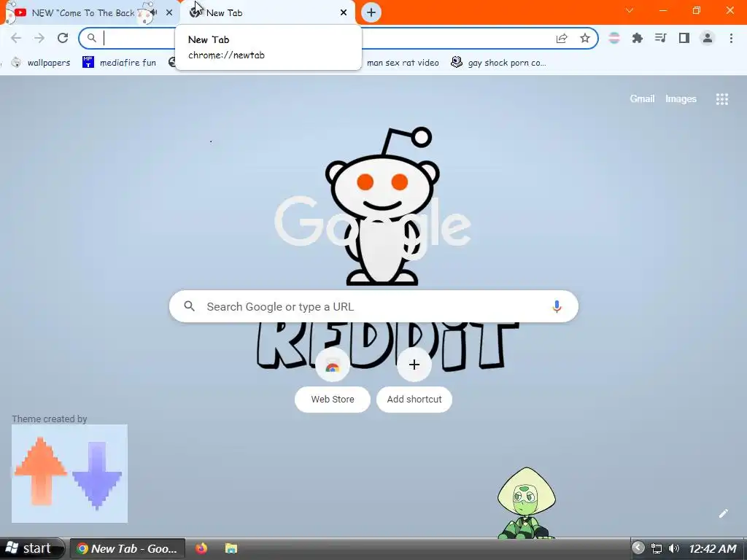The image size is (747, 560).
Task: Expand the tab search chevron
Action: 630,10
